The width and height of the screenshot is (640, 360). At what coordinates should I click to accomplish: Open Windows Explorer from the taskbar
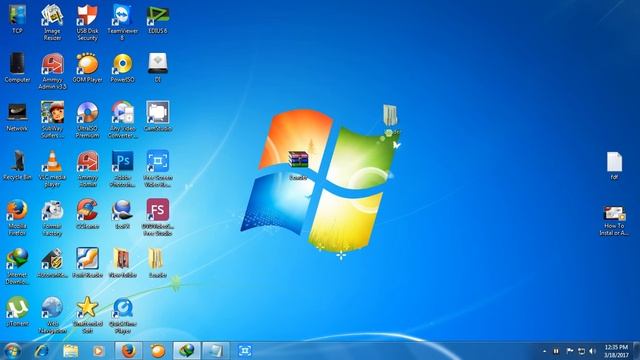tap(71, 351)
